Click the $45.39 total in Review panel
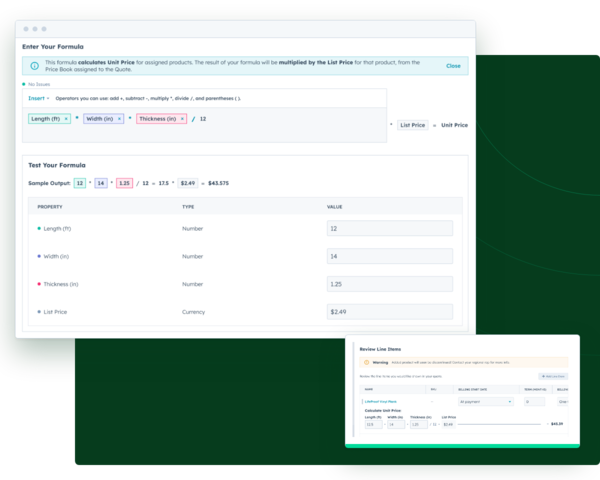Image resolution: width=600 pixels, height=480 pixels. pos(557,424)
